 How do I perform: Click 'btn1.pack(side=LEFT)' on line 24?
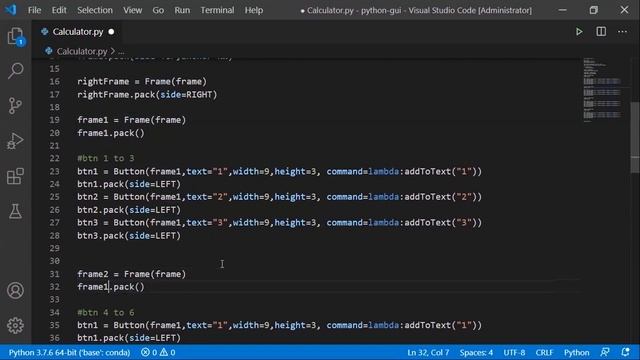coord(129,184)
